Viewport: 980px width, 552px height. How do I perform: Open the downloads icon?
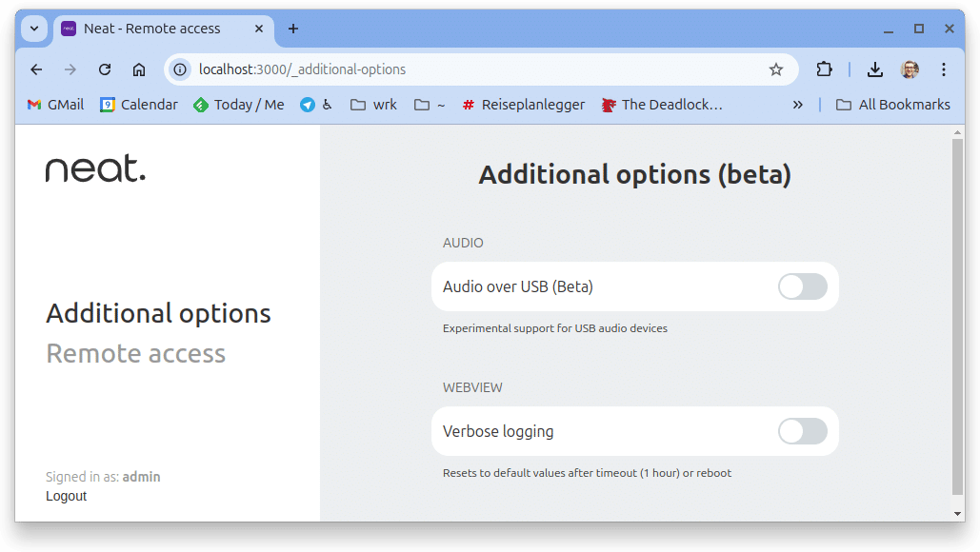click(x=875, y=69)
